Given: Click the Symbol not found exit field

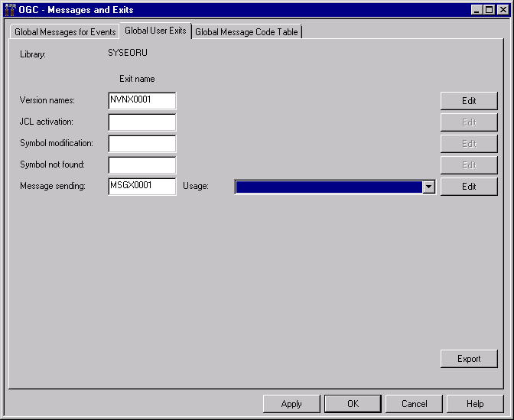Looking at the screenshot, I should (x=142, y=165).
